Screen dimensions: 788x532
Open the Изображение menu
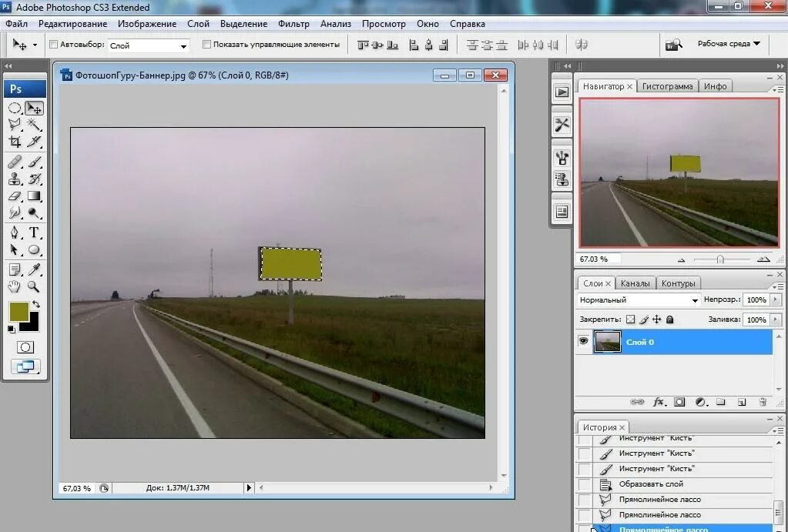click(x=147, y=24)
